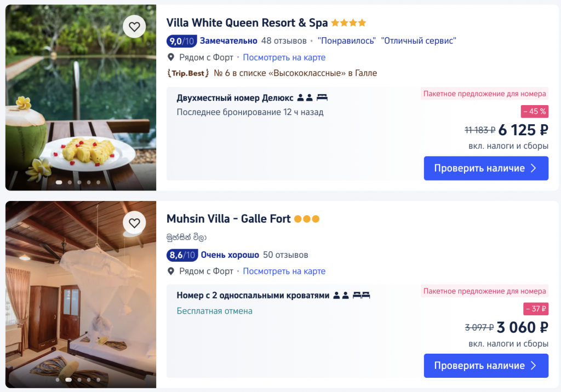Viewport: 561px width, 392px height.
Task: Click the −45 % discount tag
Action: [x=534, y=112]
